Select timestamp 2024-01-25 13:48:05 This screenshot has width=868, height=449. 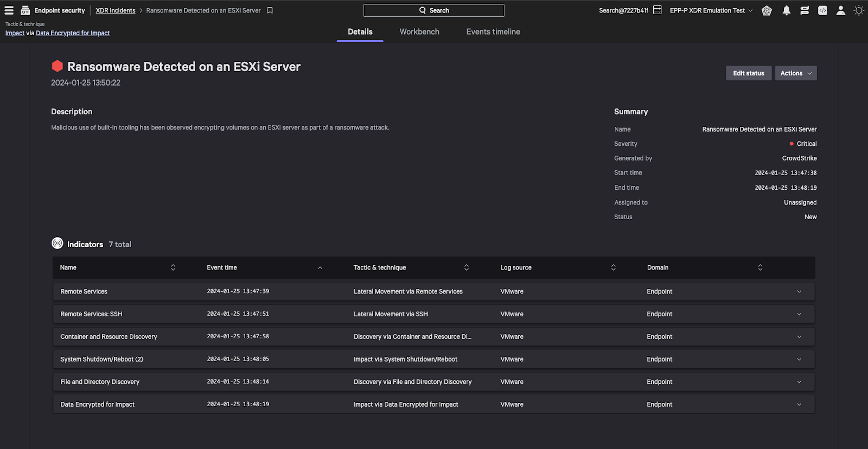(238, 360)
